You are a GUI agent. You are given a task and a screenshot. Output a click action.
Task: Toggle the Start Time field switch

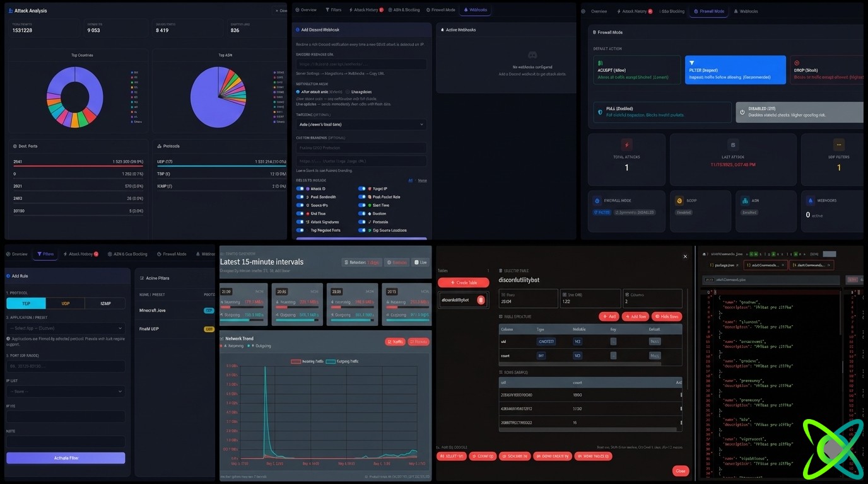tap(362, 205)
